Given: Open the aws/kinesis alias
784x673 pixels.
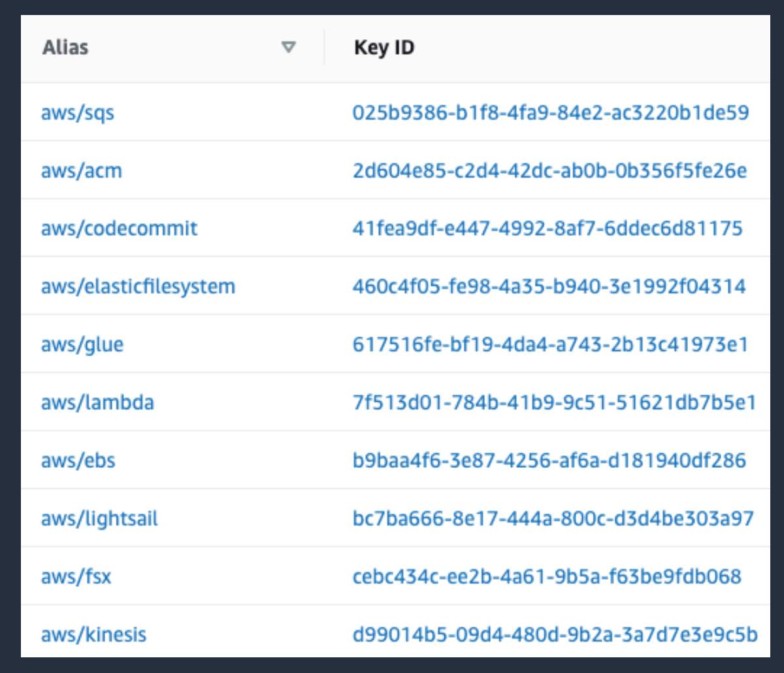Looking at the screenshot, I should [93, 634].
